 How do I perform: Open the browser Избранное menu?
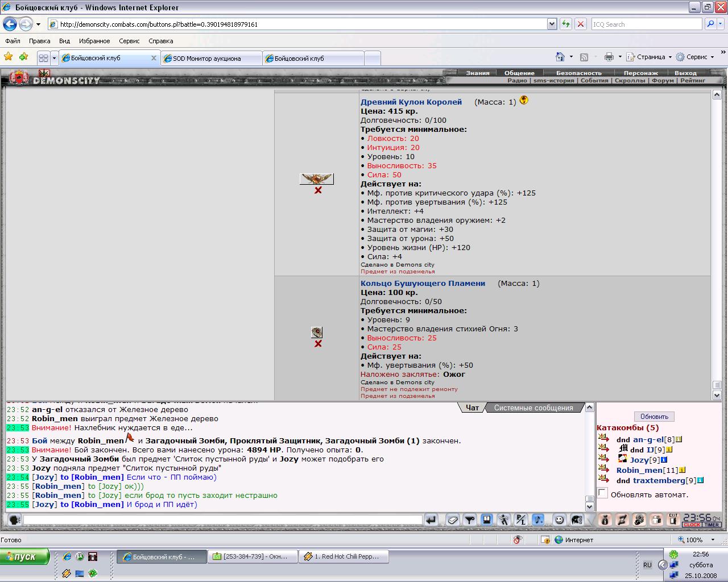click(94, 41)
